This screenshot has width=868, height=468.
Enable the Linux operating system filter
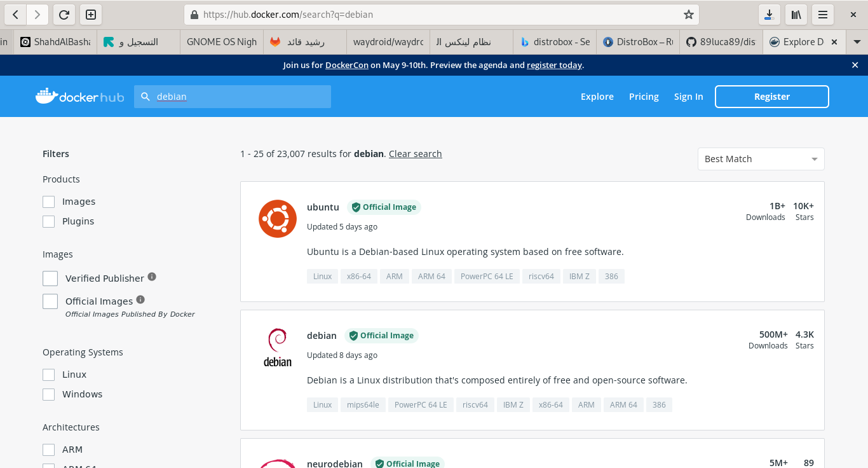point(48,374)
